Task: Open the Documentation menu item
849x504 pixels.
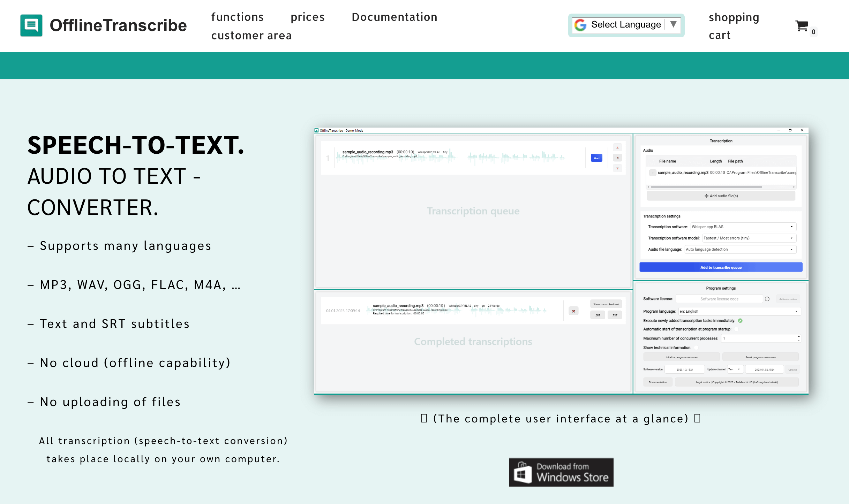Action: [394, 17]
